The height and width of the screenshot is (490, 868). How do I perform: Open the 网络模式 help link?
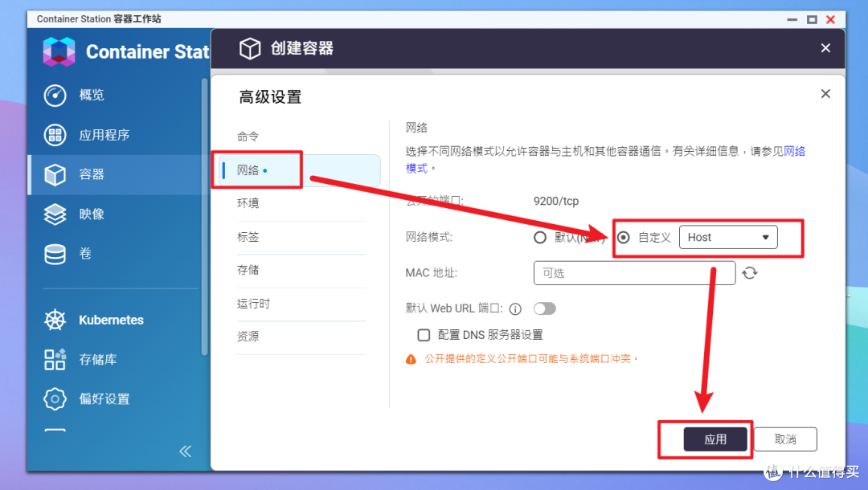click(794, 152)
